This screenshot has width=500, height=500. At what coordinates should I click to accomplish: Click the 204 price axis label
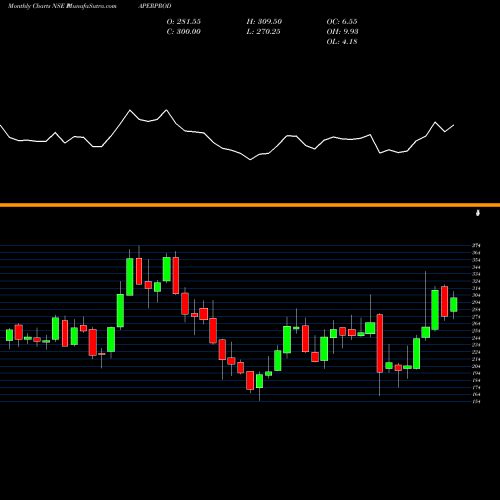[476, 366]
